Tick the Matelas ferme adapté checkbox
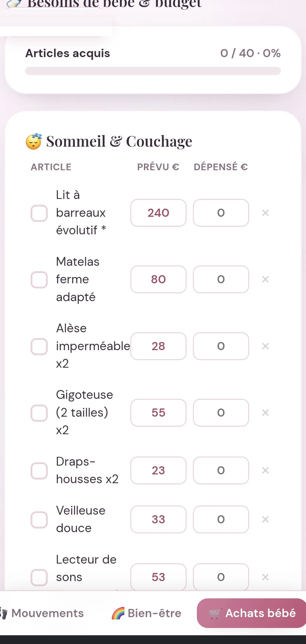306x644 pixels. coord(39,280)
